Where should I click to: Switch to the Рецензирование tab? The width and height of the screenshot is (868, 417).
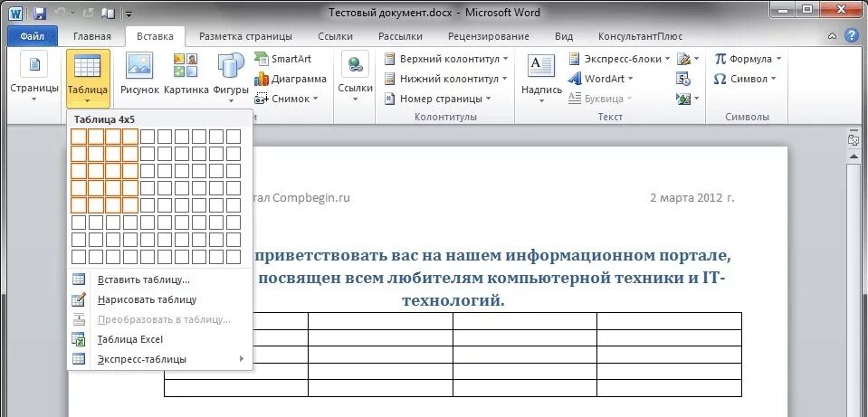488,36
